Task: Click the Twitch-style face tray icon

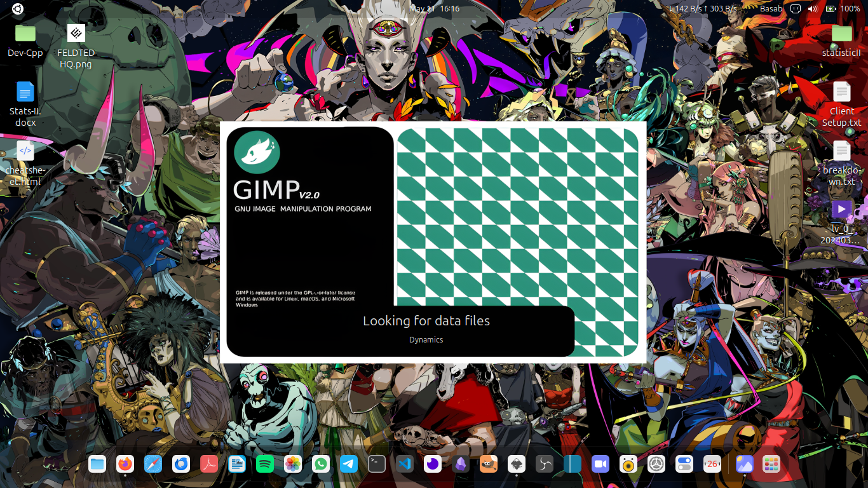Action: [x=796, y=9]
